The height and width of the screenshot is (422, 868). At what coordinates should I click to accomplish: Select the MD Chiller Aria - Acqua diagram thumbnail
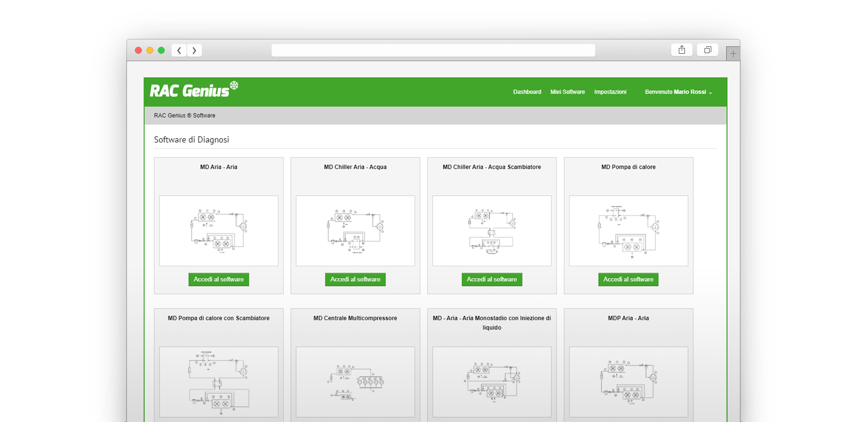355,231
